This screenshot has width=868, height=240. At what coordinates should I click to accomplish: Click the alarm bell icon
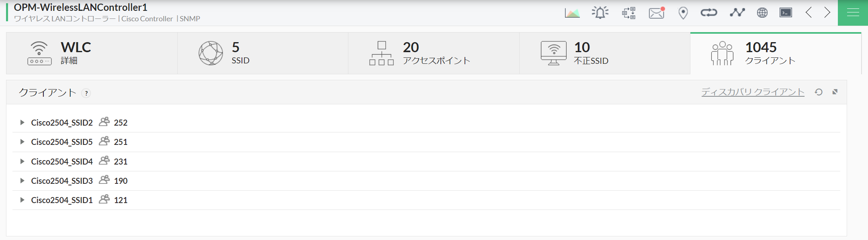(x=600, y=13)
